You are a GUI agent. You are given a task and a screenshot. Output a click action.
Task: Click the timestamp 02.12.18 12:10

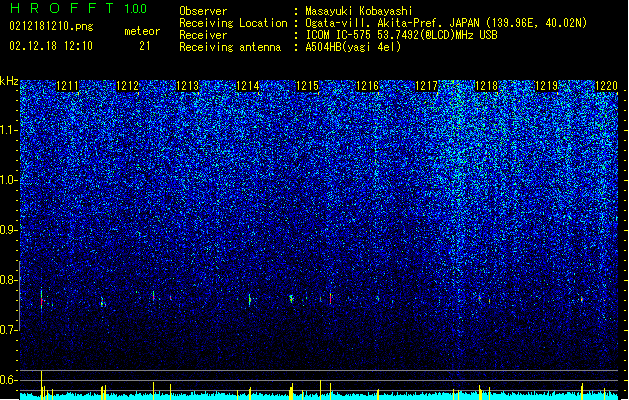51,46
